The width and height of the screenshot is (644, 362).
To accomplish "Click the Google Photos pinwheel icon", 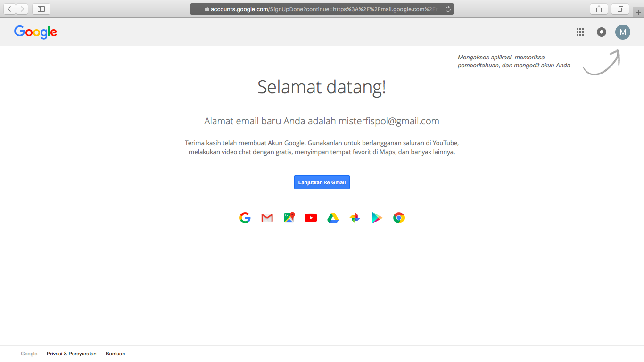I will (355, 218).
